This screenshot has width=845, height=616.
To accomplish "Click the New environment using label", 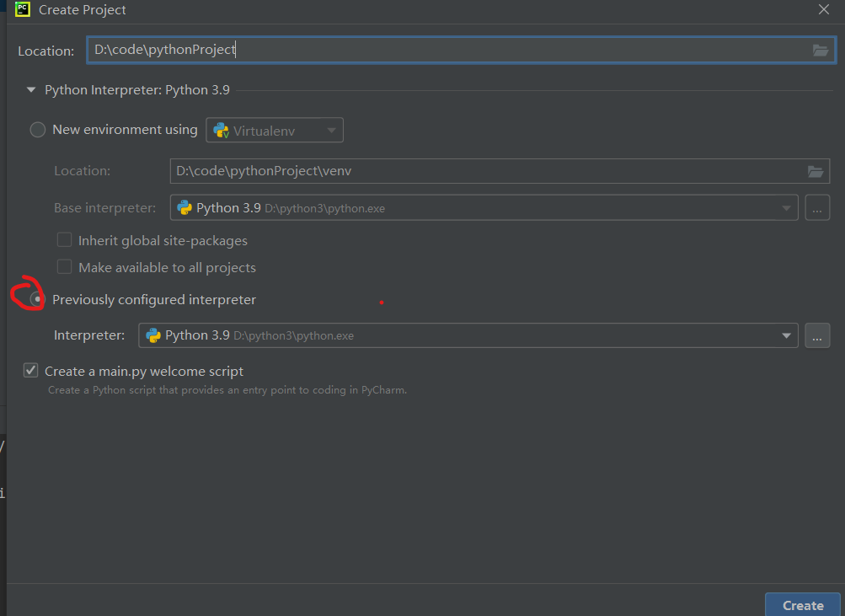I will pyautogui.click(x=125, y=130).
